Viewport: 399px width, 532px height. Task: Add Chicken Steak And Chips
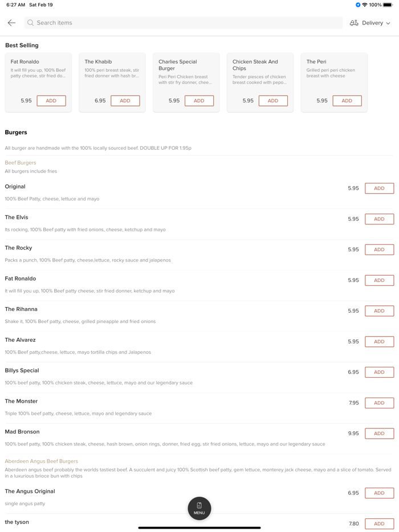(x=273, y=101)
